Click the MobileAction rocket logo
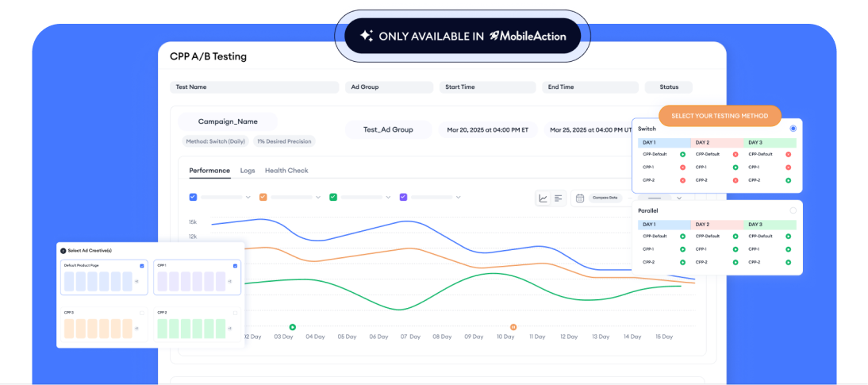Viewport: 868px width, 385px height. (x=495, y=36)
